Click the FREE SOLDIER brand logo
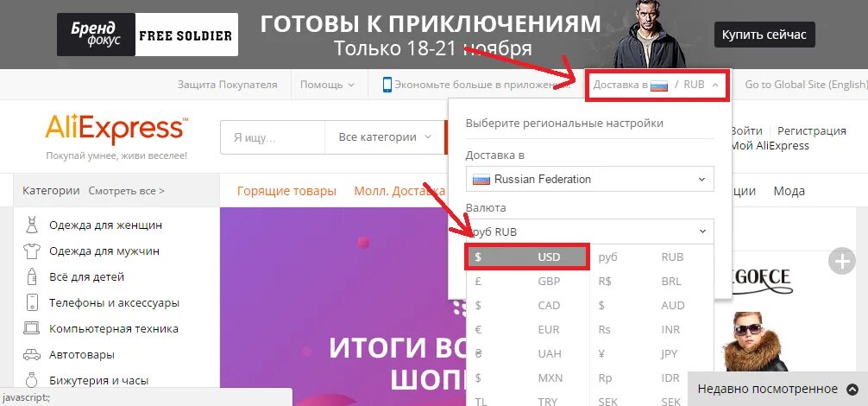Image resolution: width=868 pixels, height=406 pixels. [186, 35]
